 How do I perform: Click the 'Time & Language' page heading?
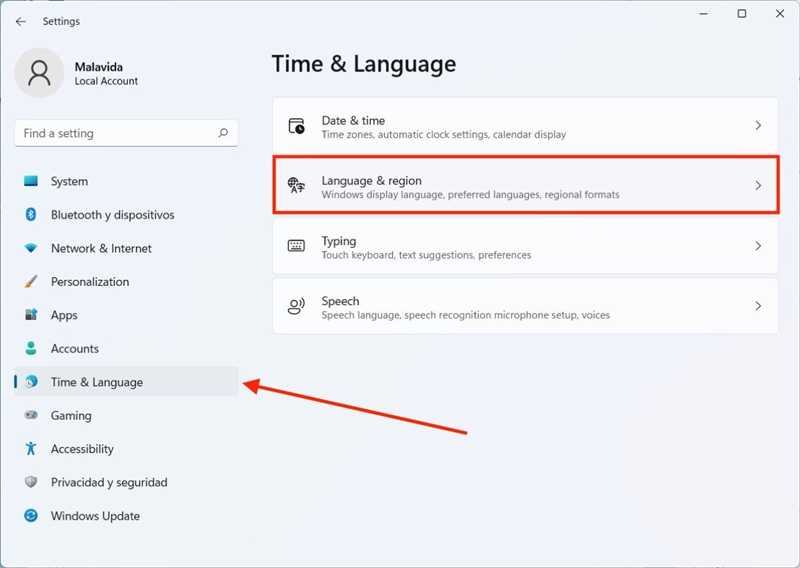[364, 64]
